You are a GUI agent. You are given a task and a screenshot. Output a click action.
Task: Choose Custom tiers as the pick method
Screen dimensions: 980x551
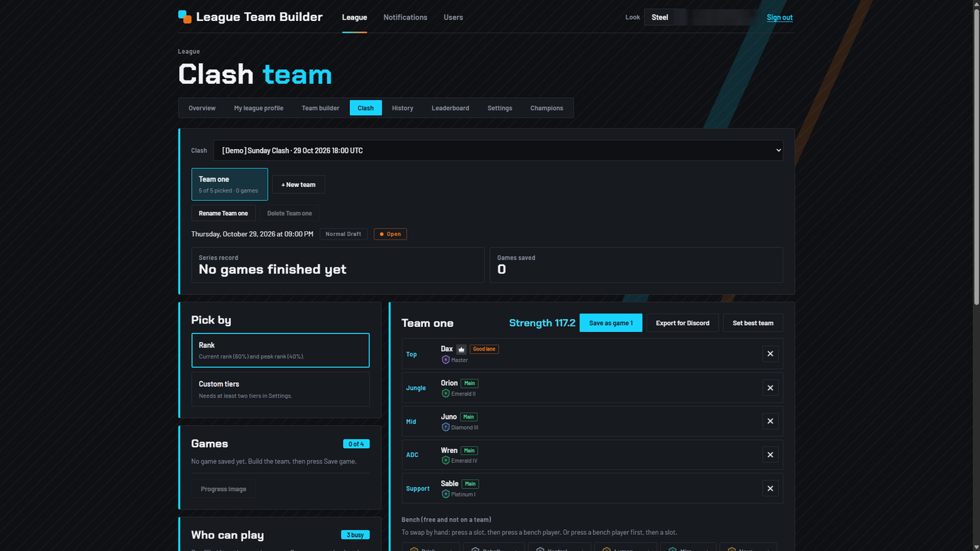click(280, 389)
